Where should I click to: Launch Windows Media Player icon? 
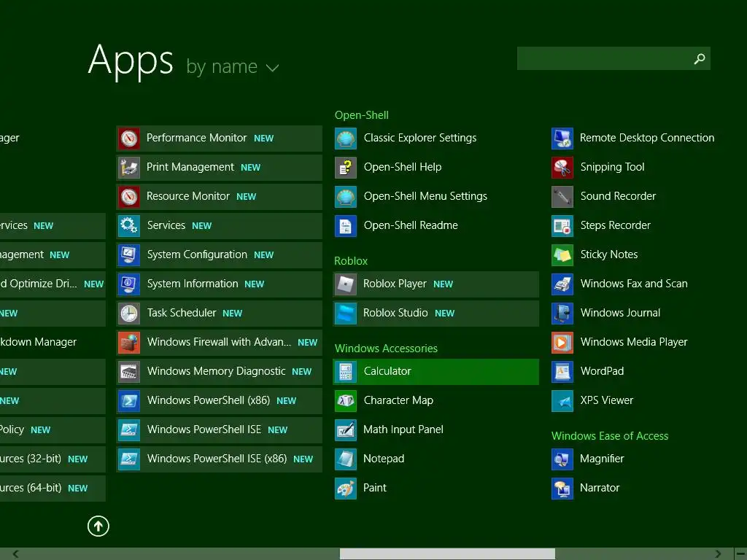[x=562, y=343]
